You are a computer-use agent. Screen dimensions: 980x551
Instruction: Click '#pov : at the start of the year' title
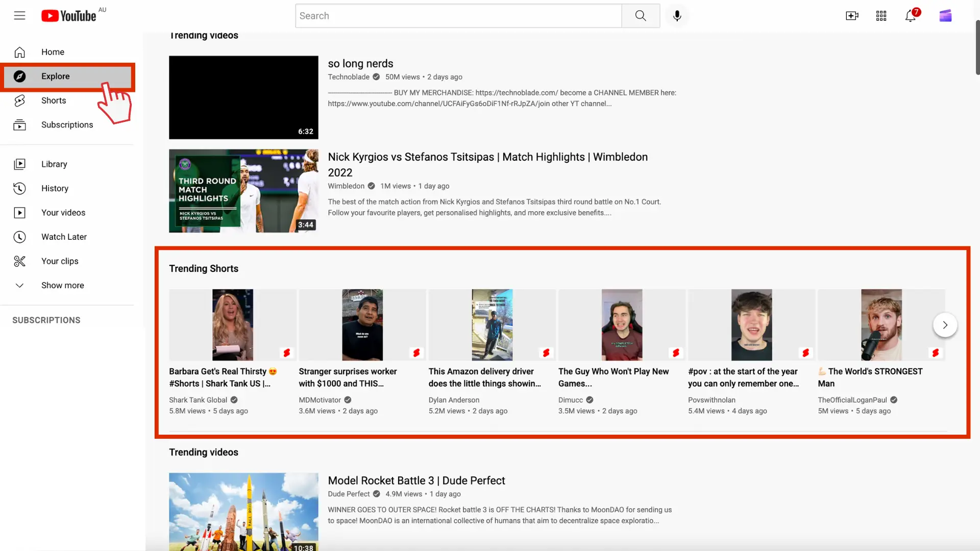[x=744, y=378]
